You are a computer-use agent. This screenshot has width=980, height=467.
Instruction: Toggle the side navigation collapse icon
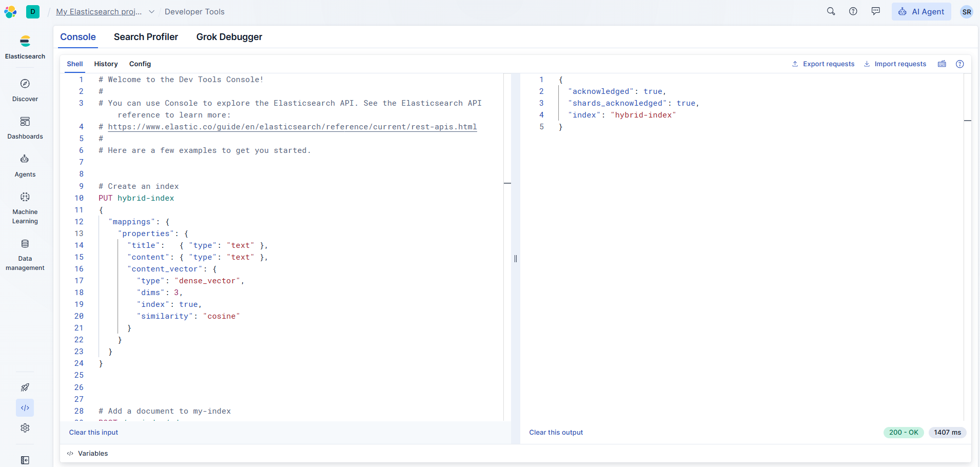25,460
